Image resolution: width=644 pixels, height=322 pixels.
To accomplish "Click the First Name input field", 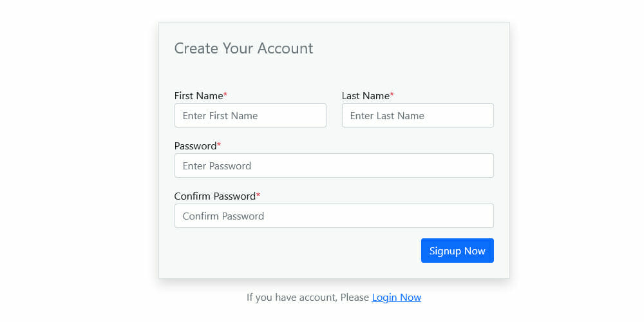I will click(250, 116).
